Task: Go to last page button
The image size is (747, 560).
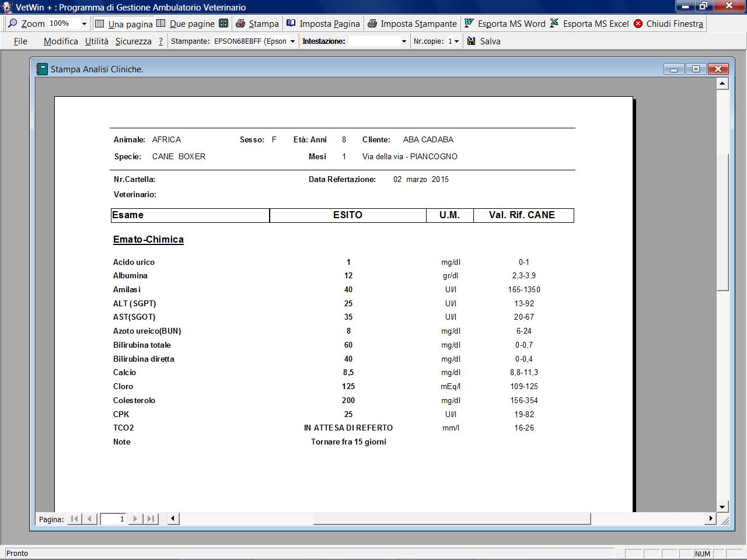Action: (x=151, y=519)
